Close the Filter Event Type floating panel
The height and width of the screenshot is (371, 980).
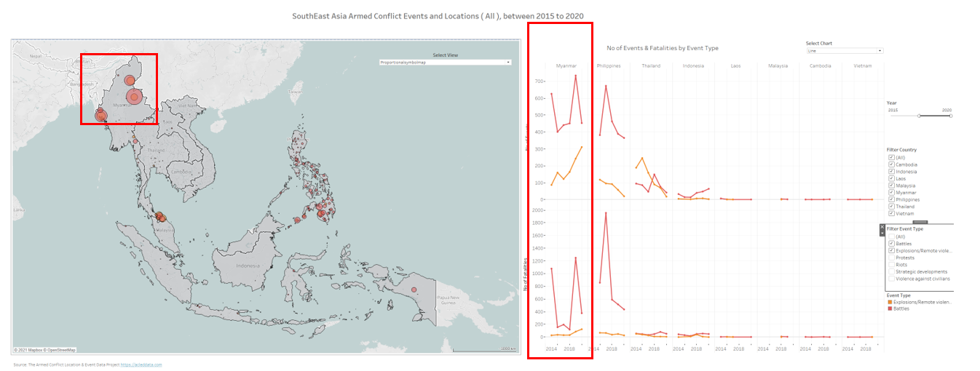[882, 227]
